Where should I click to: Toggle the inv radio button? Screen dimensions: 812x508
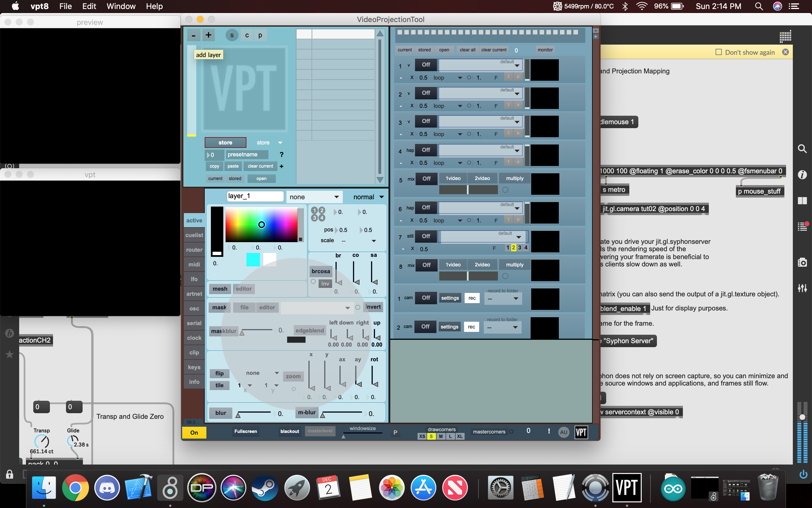[314, 282]
